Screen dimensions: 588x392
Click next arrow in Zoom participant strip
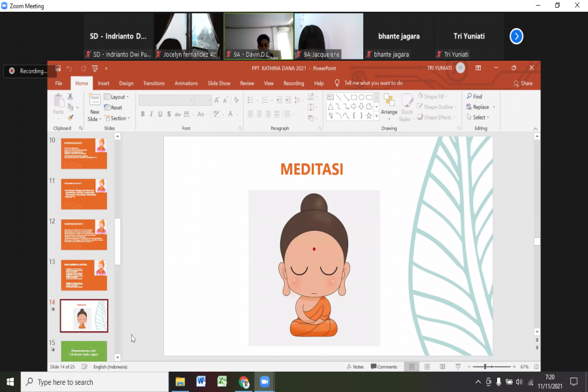pos(516,37)
